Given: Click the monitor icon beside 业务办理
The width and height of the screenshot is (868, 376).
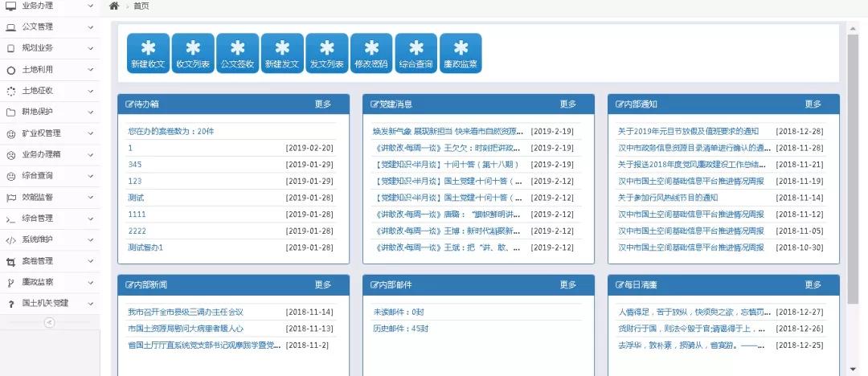Looking at the screenshot, I should (10, 6).
